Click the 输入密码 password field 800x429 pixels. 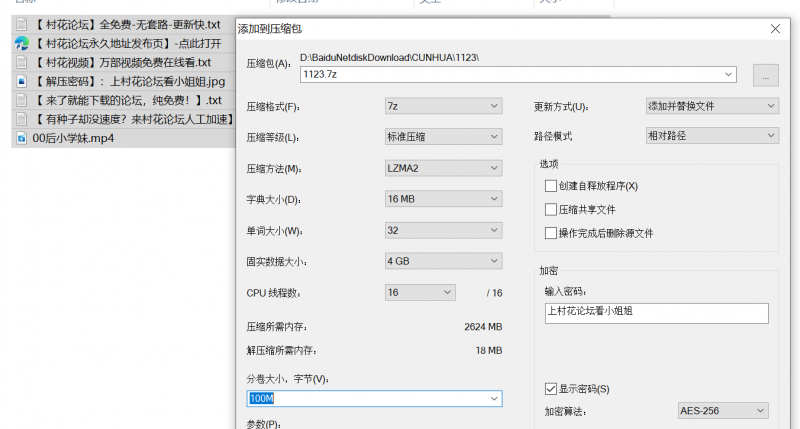(x=656, y=313)
